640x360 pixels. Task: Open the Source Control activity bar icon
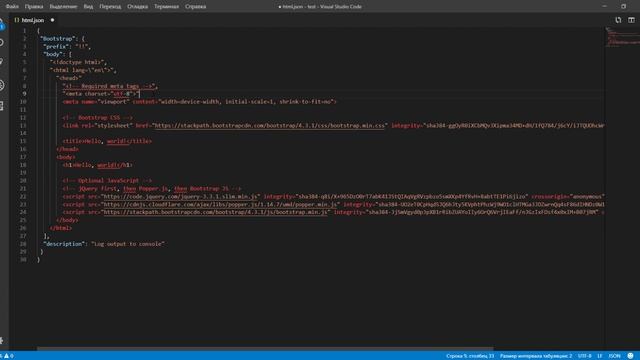tap(2, 62)
